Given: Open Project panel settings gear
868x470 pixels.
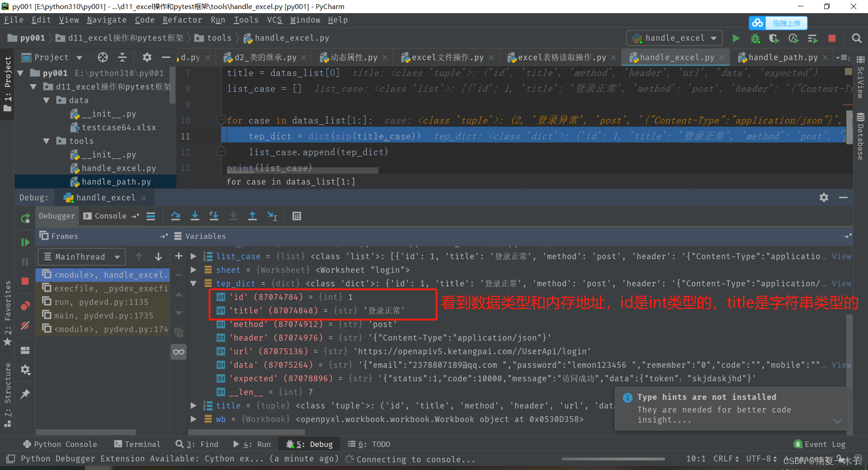Looking at the screenshot, I should click(x=147, y=57).
